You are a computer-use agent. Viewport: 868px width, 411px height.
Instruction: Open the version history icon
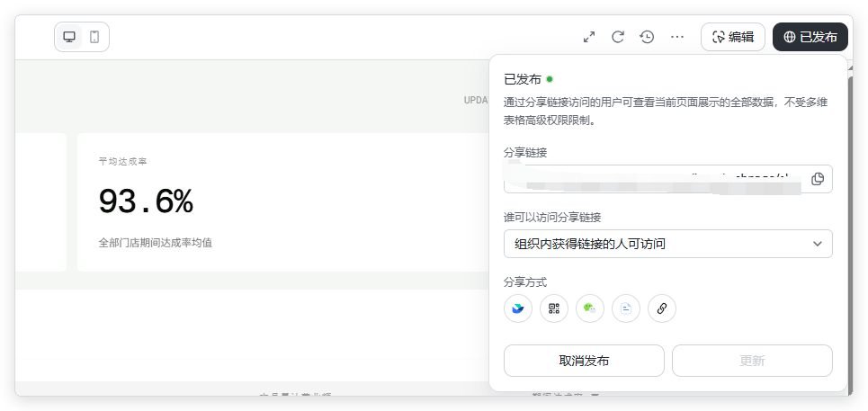[647, 37]
